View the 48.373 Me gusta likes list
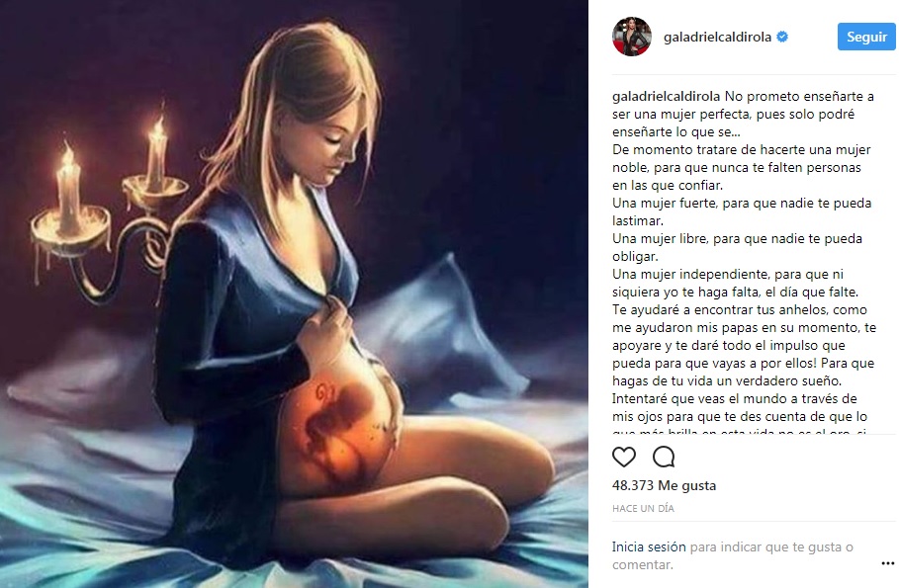The width and height of the screenshot is (899, 588). (664, 485)
